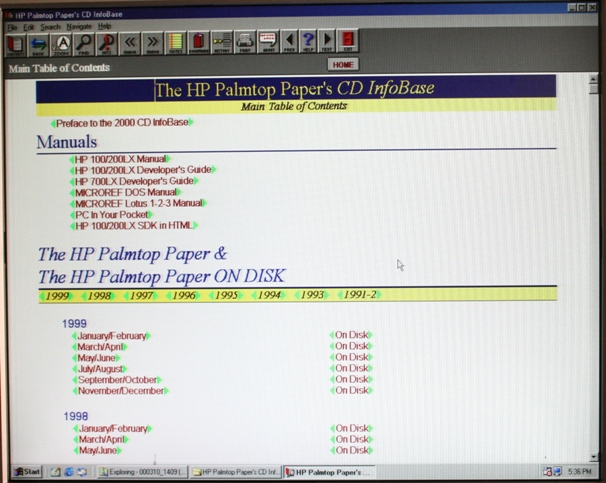This screenshot has height=483, width=606.
Task: Jump to 1999 in year bar
Action: point(56,296)
